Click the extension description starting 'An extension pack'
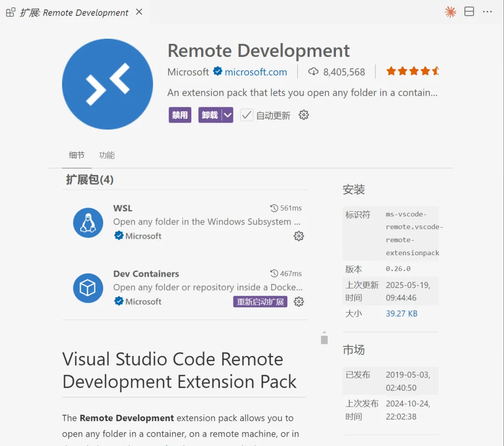The height and width of the screenshot is (446, 504). [302, 93]
